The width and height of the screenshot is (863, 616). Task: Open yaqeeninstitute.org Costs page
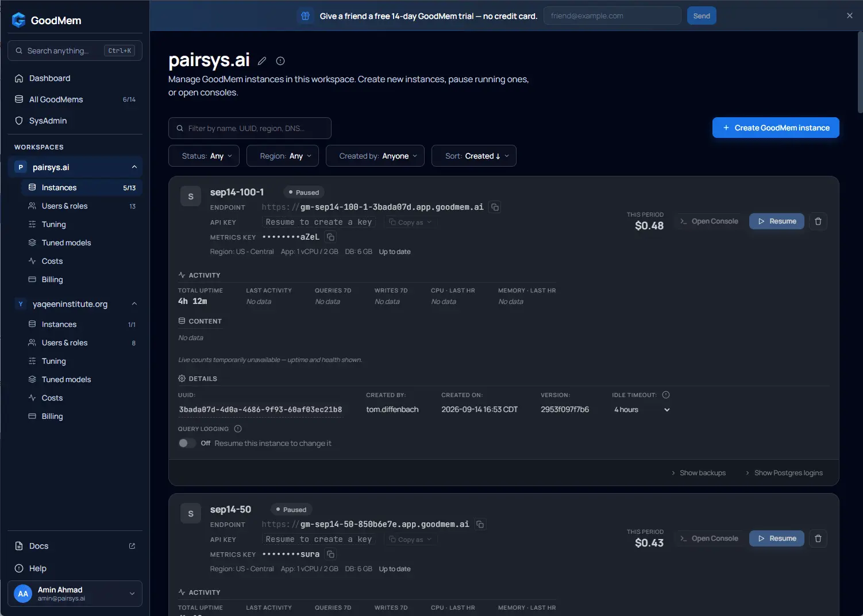(x=82, y=398)
